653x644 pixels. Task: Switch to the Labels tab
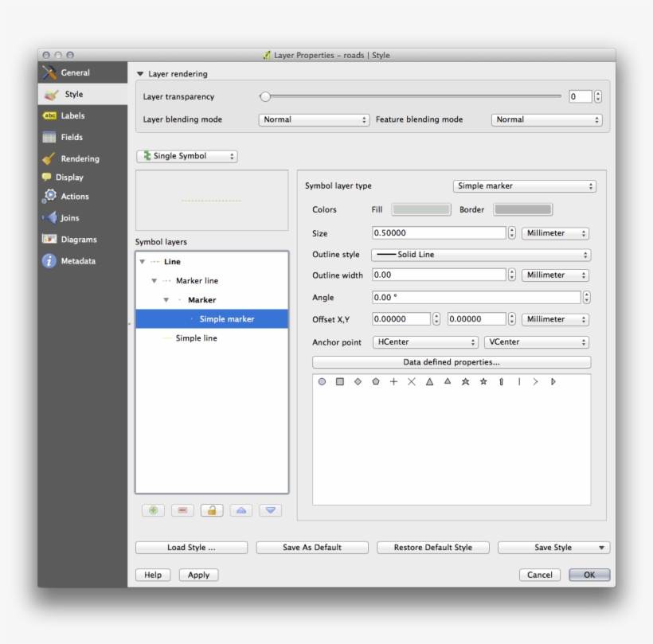pos(72,115)
